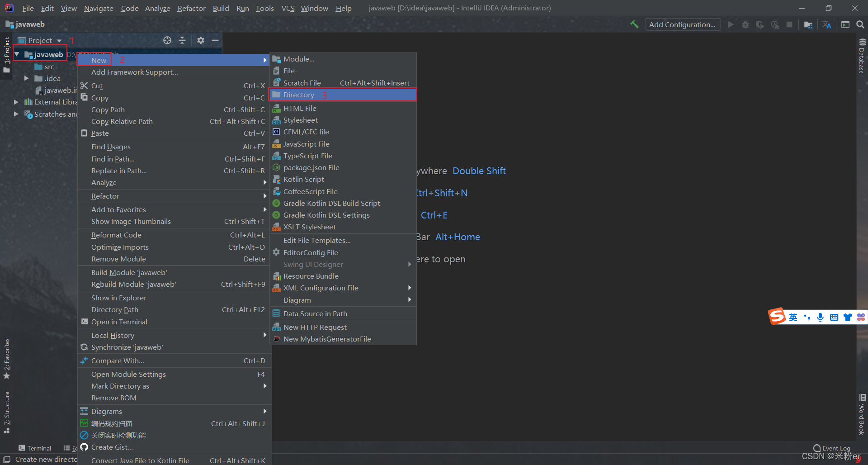Select Resource Bundle from New submenu

(x=343, y=276)
